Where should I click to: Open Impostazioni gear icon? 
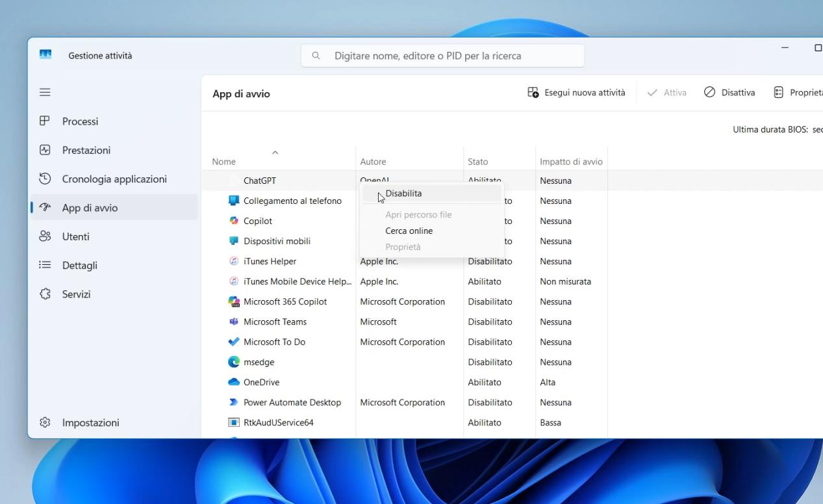pyautogui.click(x=45, y=423)
